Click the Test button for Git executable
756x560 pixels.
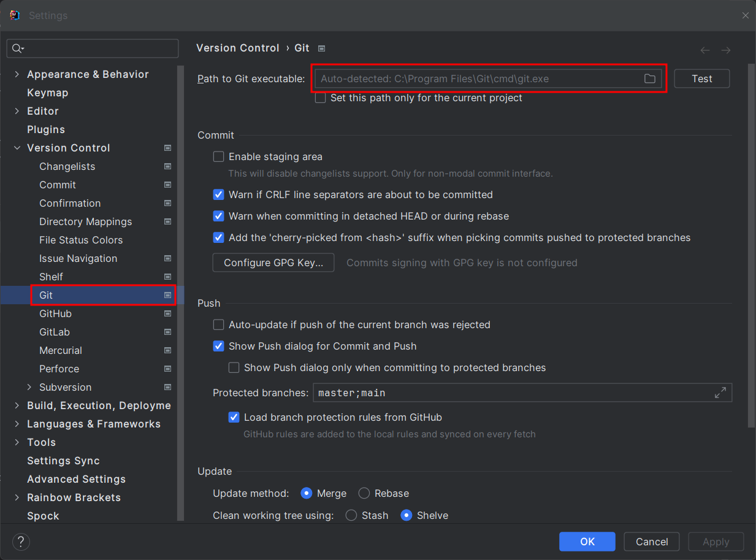pyautogui.click(x=702, y=79)
